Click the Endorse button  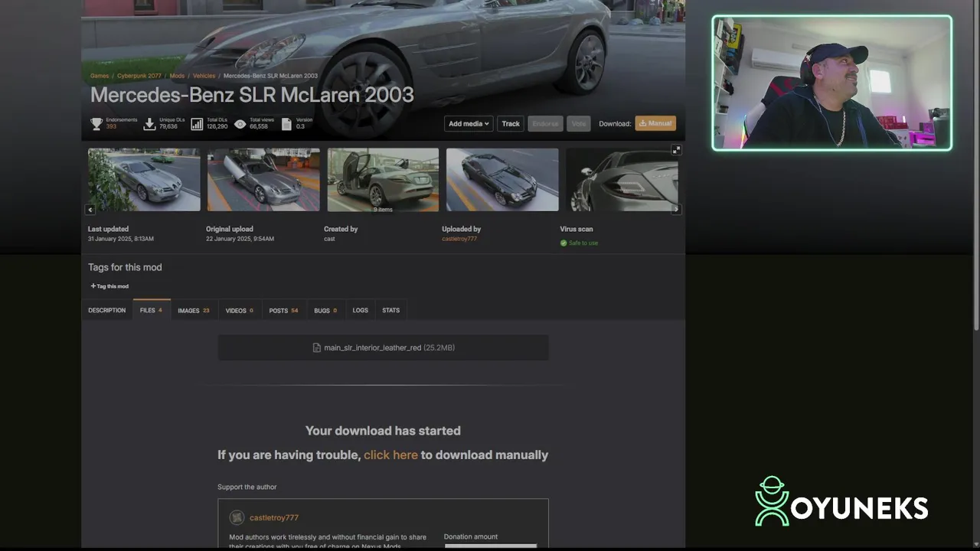(x=545, y=123)
